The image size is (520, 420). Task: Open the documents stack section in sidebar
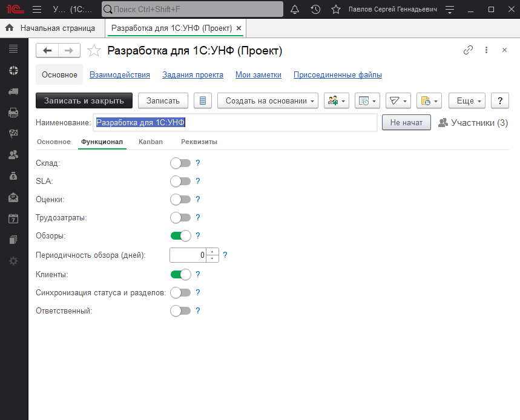point(13,240)
